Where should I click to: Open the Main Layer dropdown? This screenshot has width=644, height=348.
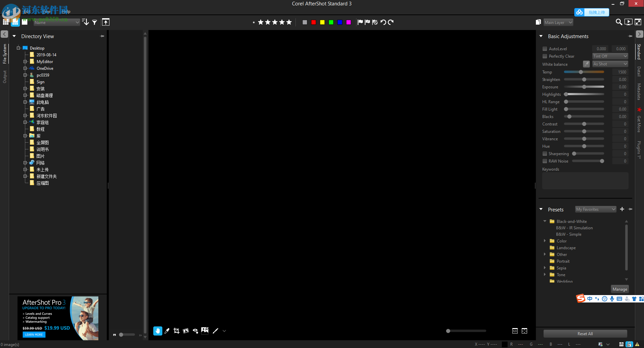[558, 22]
